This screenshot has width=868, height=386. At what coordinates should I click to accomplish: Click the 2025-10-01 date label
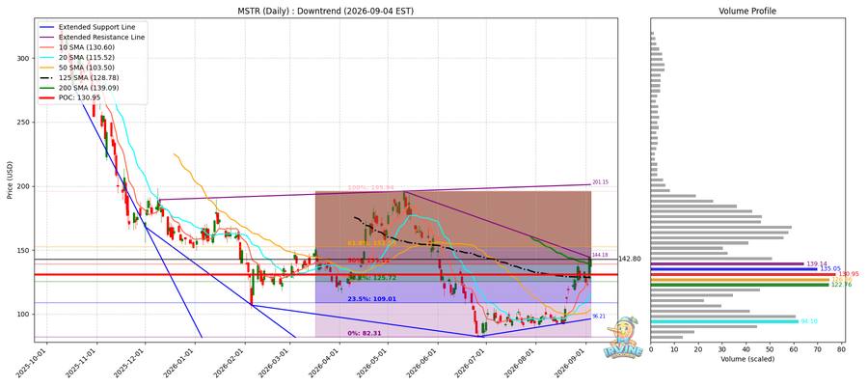click(x=33, y=360)
